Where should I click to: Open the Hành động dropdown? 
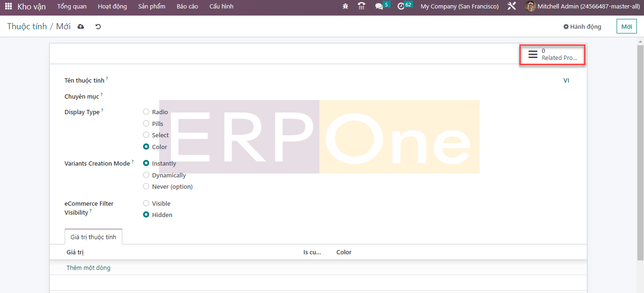coord(582,27)
